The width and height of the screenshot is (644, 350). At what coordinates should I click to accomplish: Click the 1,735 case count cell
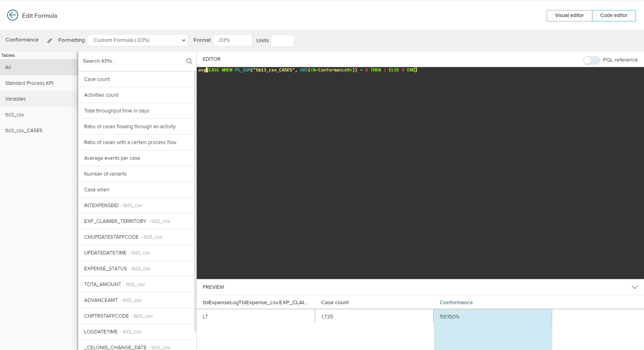click(374, 317)
